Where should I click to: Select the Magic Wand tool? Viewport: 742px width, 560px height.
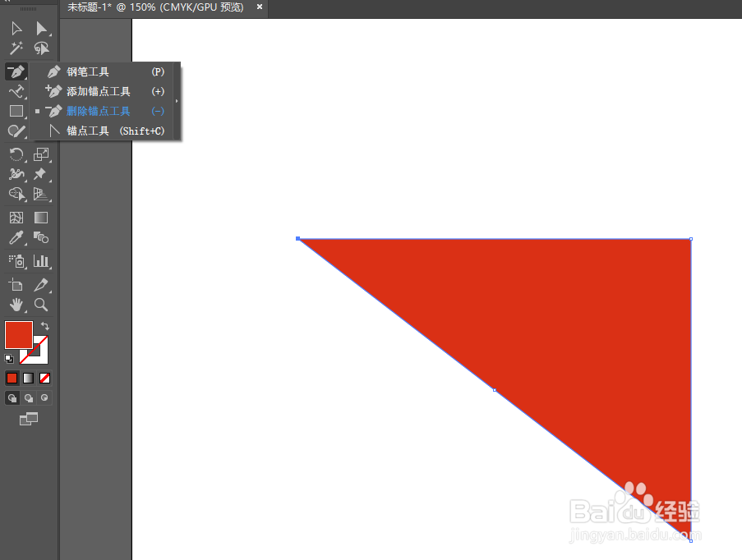pos(16,48)
